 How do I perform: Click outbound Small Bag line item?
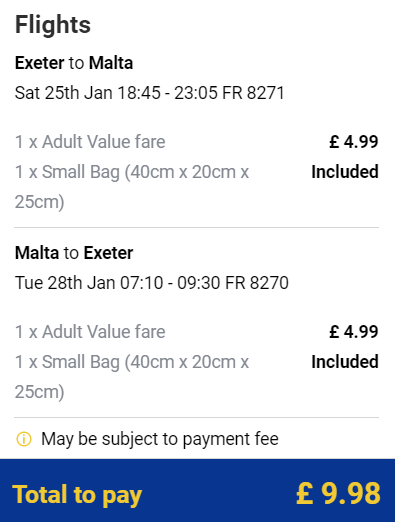click(x=132, y=187)
